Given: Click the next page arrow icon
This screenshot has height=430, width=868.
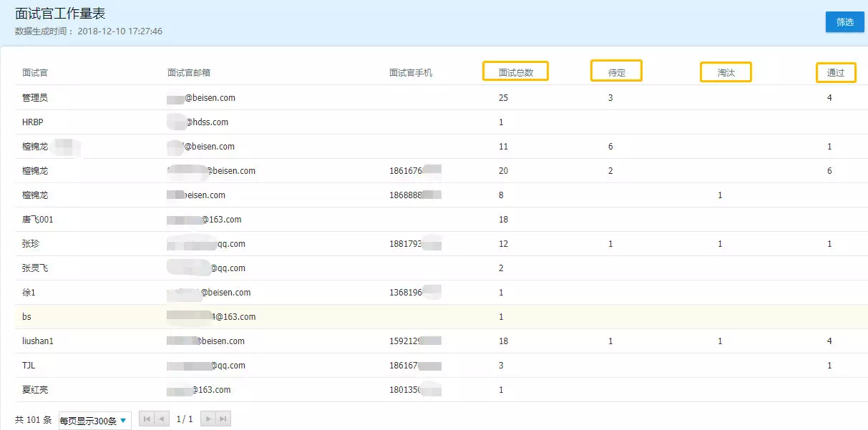Looking at the screenshot, I should coord(208,419).
